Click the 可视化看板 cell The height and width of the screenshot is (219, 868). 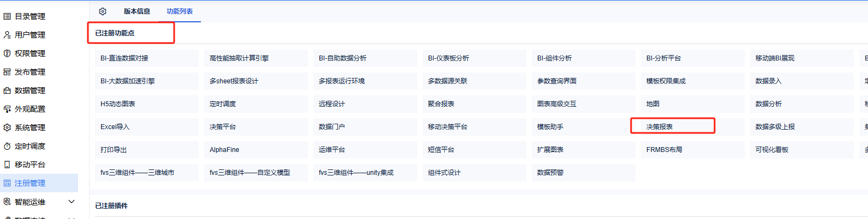coord(802,150)
